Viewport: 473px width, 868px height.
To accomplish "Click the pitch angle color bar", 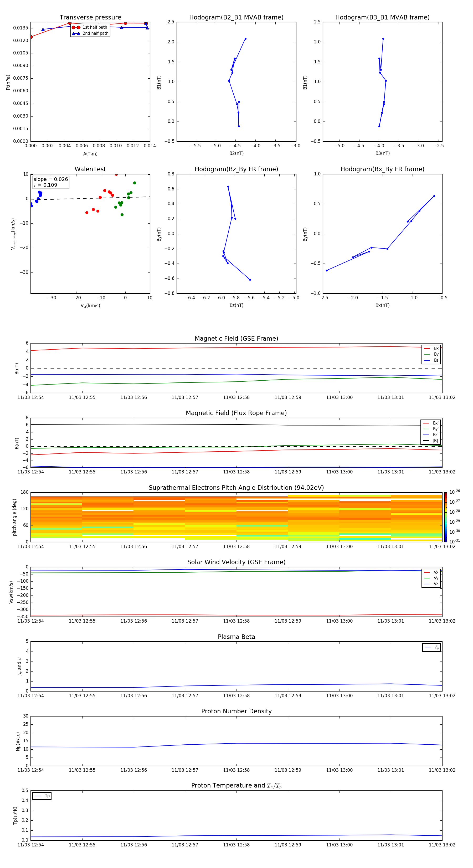I will click(446, 517).
